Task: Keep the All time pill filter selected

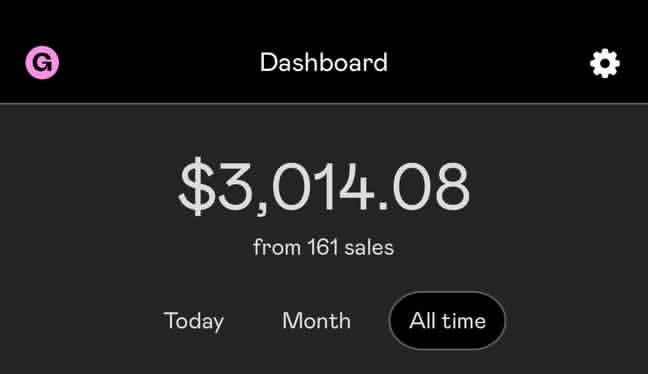Action: [x=447, y=321]
